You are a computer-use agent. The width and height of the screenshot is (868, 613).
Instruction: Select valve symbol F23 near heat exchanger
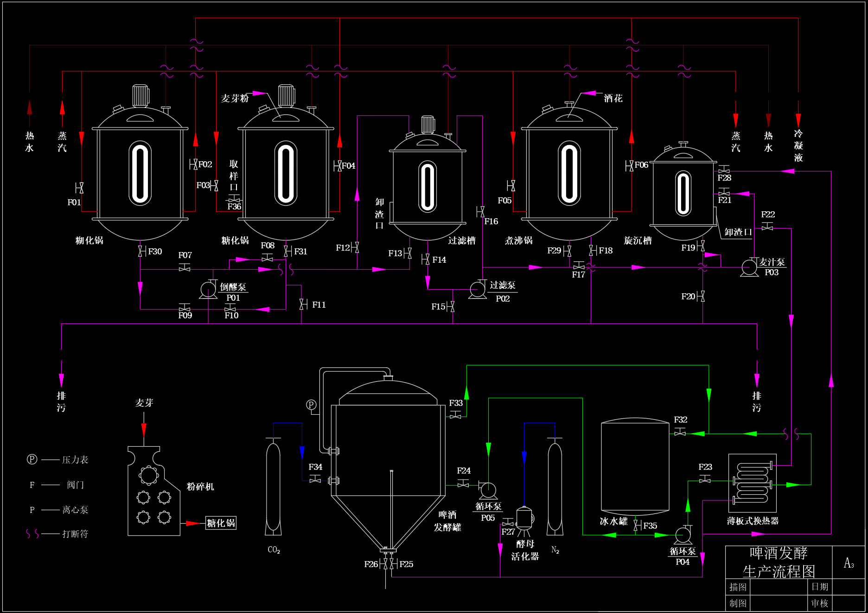click(705, 479)
